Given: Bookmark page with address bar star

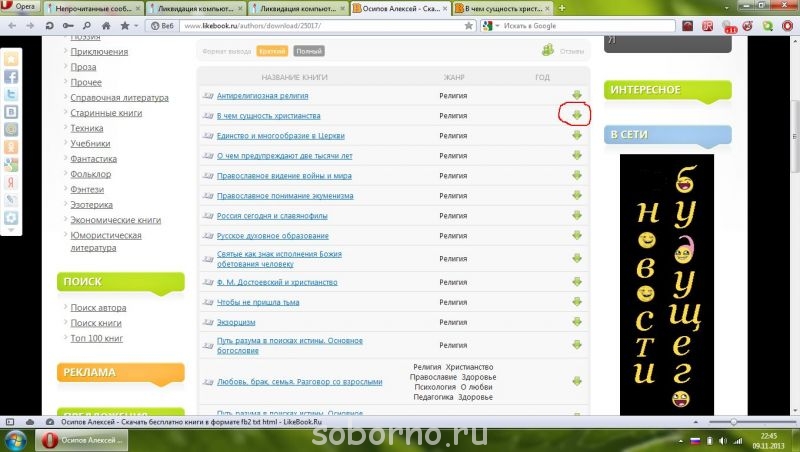Looking at the screenshot, I should tap(469, 26).
